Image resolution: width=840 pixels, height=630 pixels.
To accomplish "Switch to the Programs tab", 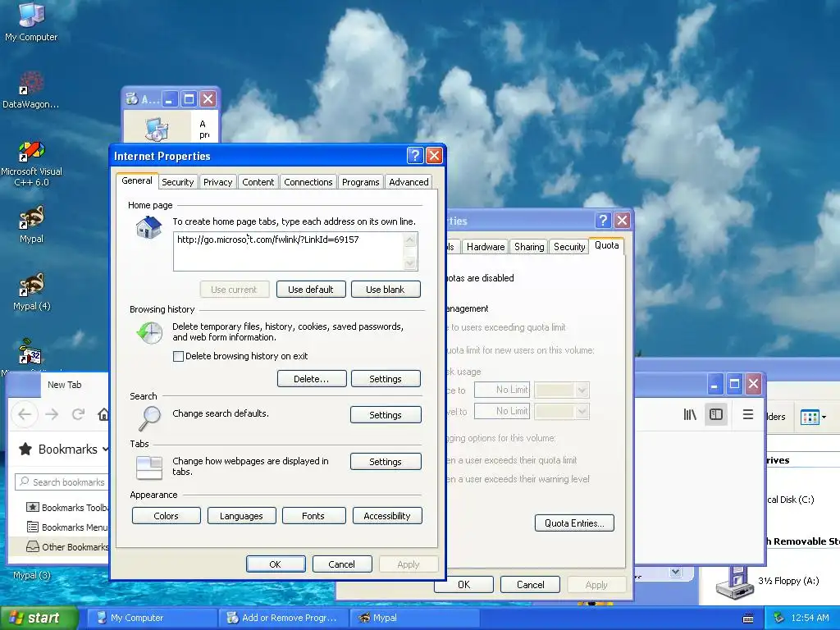I will pyautogui.click(x=361, y=182).
